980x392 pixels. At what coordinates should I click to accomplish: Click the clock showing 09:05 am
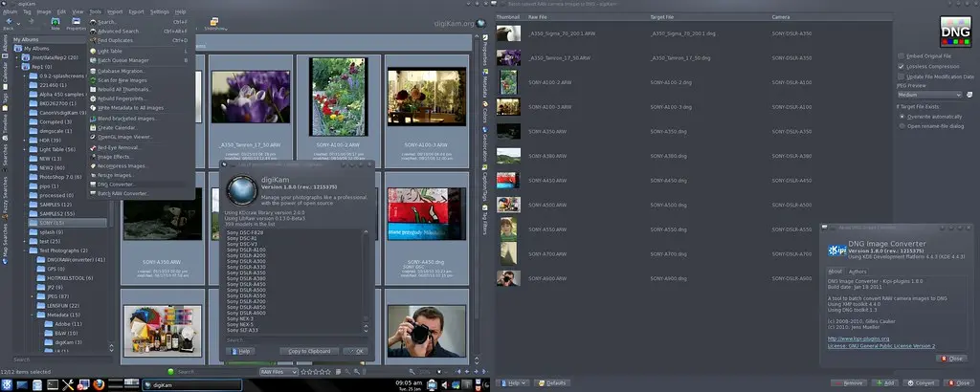click(x=410, y=382)
